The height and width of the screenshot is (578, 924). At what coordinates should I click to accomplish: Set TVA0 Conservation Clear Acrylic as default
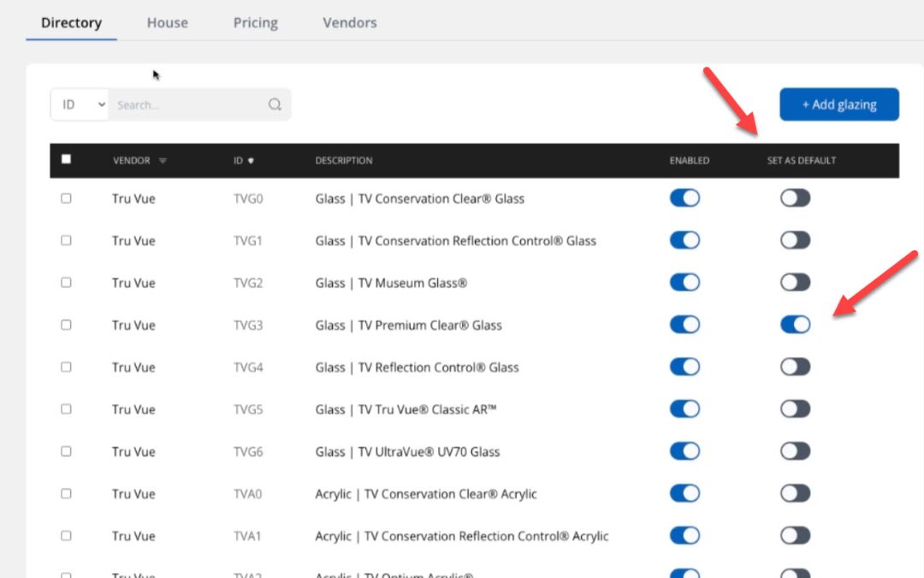796,493
